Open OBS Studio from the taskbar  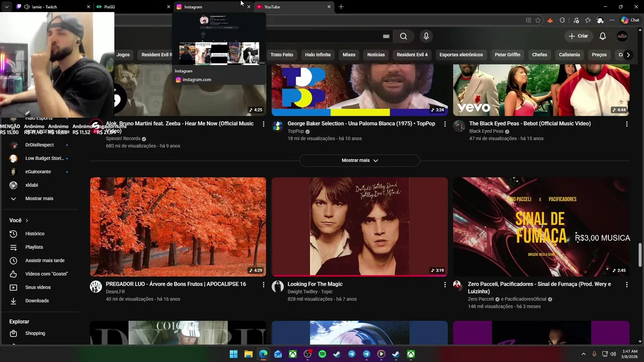[x=307, y=354]
